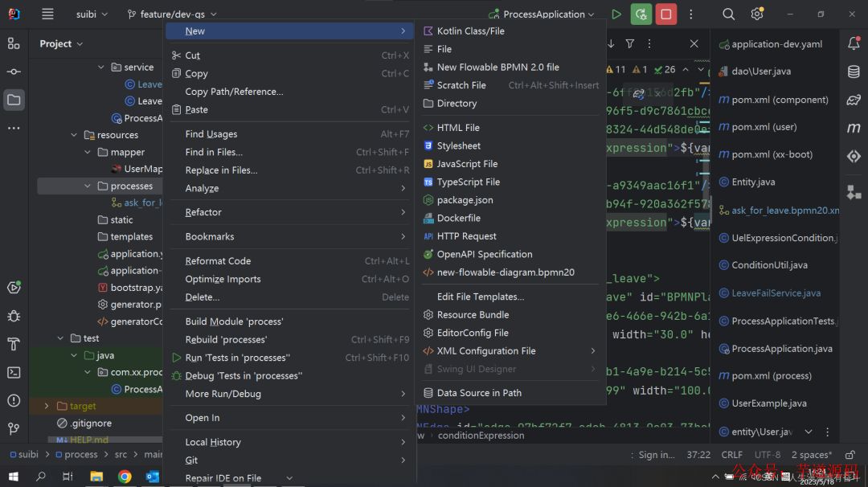
Task: Select the static folder
Action: (x=121, y=219)
